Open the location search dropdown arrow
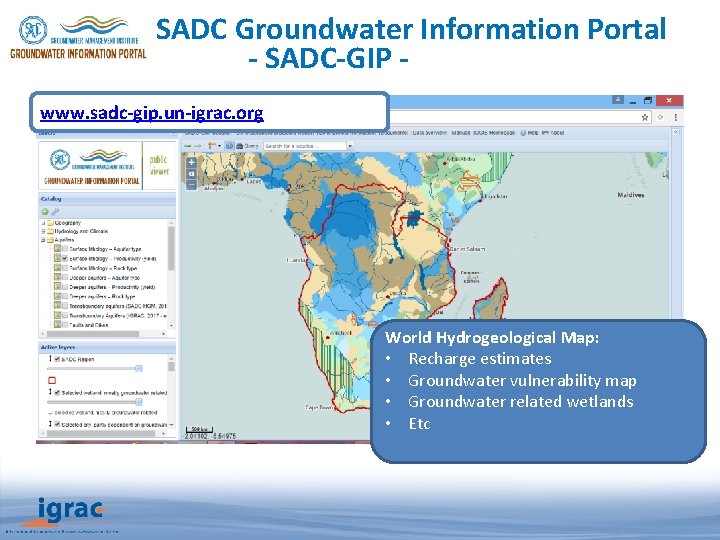 point(350,146)
